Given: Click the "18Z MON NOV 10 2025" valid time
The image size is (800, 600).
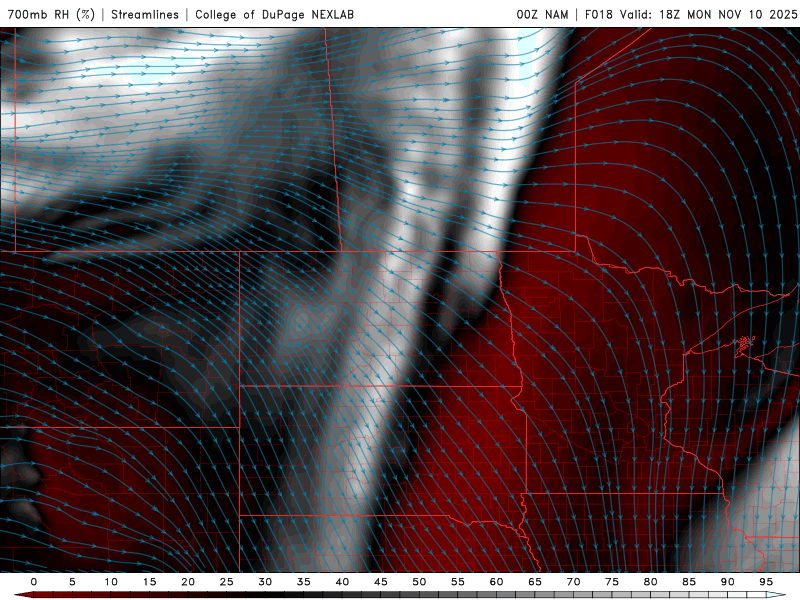Looking at the screenshot, I should point(728,14).
